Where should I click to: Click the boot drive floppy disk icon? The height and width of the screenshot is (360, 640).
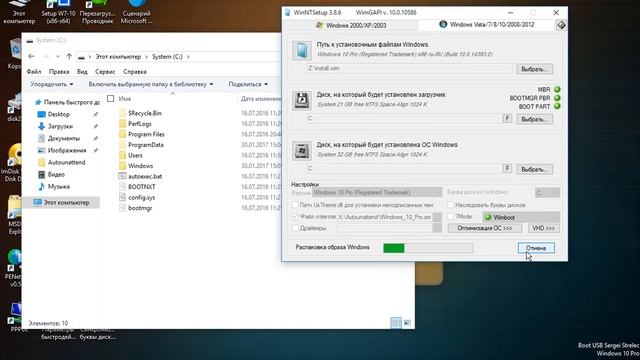coord(302,100)
